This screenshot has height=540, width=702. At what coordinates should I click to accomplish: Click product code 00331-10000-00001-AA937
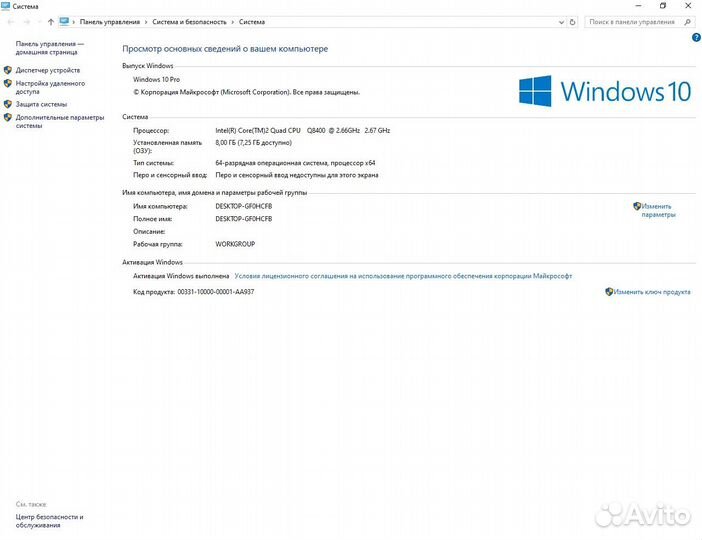click(x=216, y=292)
